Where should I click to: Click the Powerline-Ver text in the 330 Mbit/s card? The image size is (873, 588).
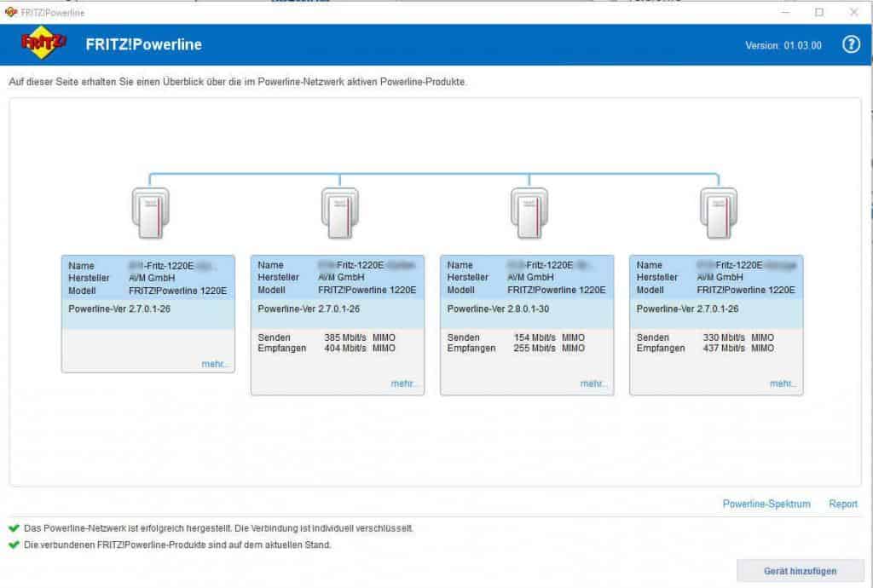[x=687, y=308]
